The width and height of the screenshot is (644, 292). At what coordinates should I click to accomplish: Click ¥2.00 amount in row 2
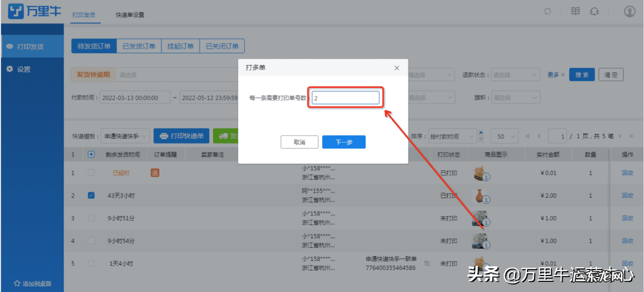point(548,196)
